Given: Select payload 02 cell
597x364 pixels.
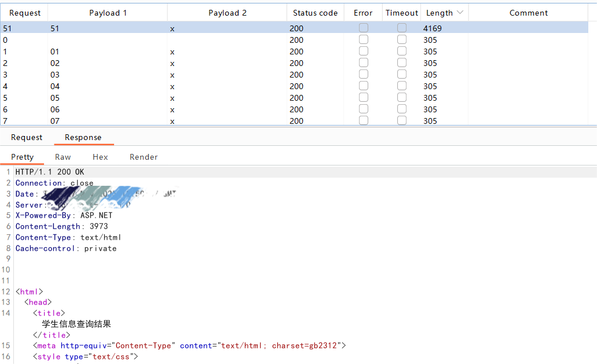Looking at the screenshot, I should (55, 63).
